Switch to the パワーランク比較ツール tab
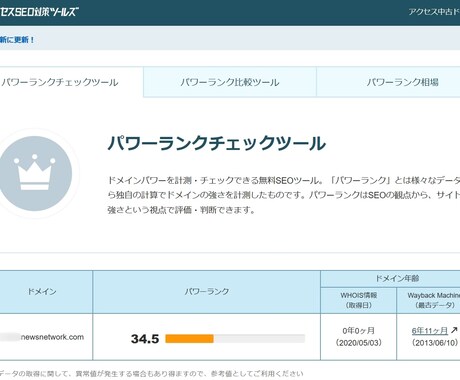The image size is (460, 380). click(x=230, y=82)
